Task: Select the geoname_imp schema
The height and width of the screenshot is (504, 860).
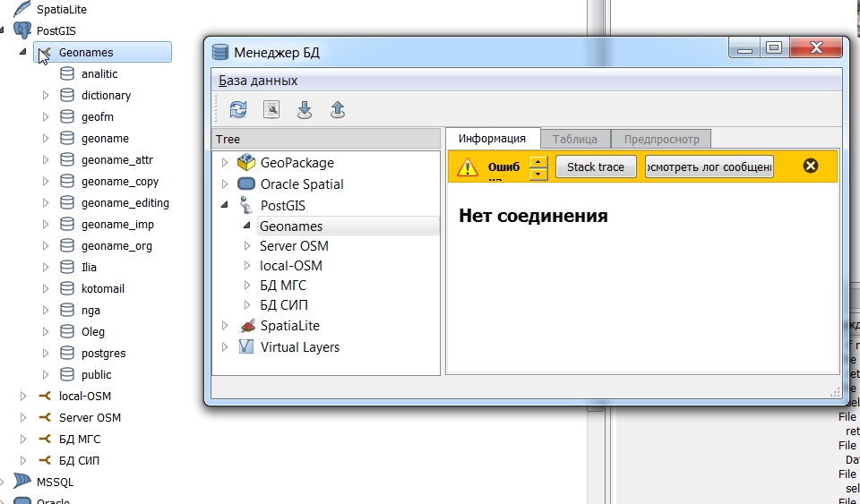Action: point(117,224)
